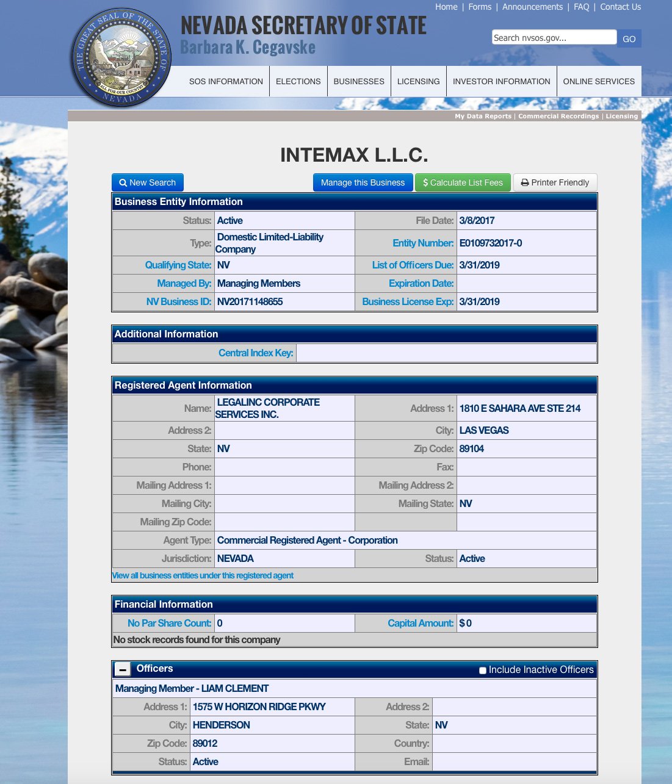Click the Financial Information header
Screen dimensions: 672x784
click(355, 604)
